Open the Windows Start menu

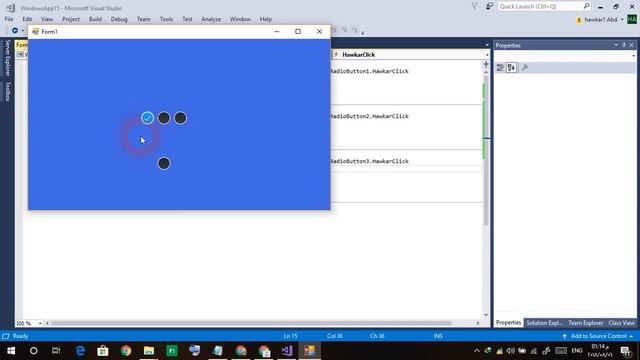pyautogui.click(x=11, y=351)
